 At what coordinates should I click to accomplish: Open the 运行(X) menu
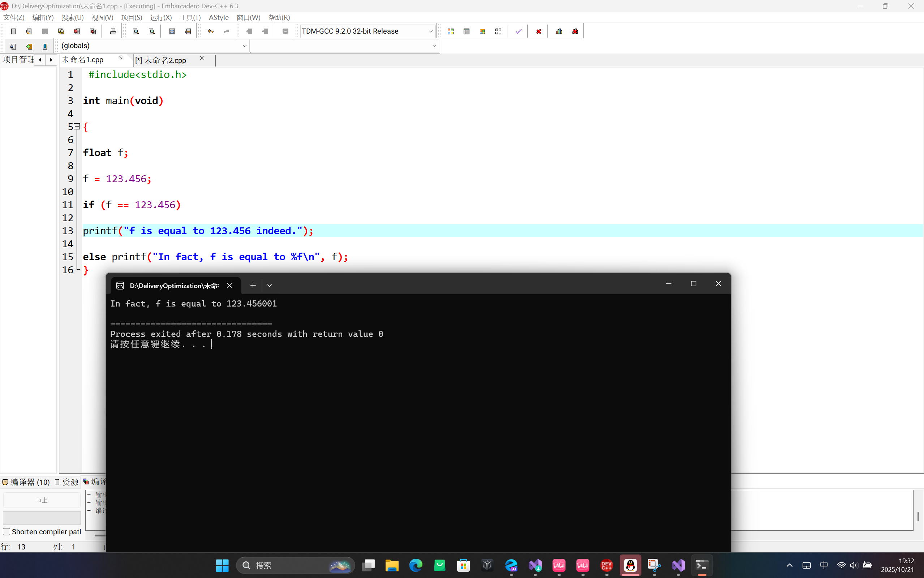point(161,18)
